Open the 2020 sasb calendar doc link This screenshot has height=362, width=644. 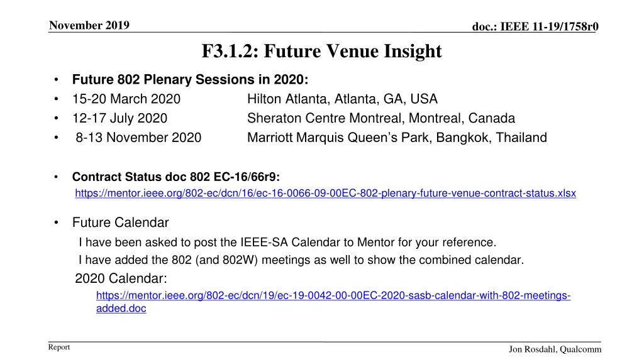point(333,296)
